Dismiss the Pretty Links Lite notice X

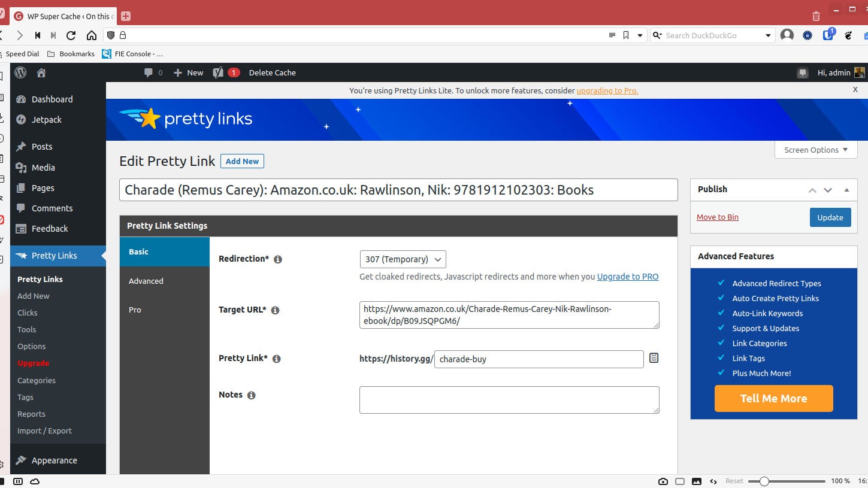pyautogui.click(x=855, y=90)
